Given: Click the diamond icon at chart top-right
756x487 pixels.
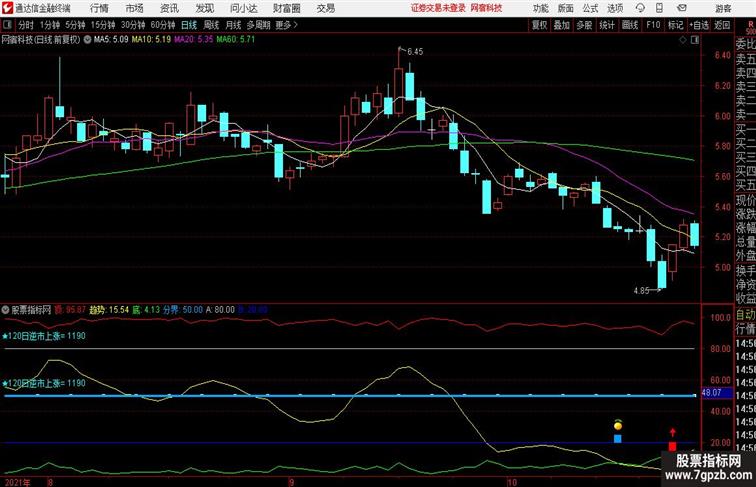Looking at the screenshot, I should coord(683,40).
